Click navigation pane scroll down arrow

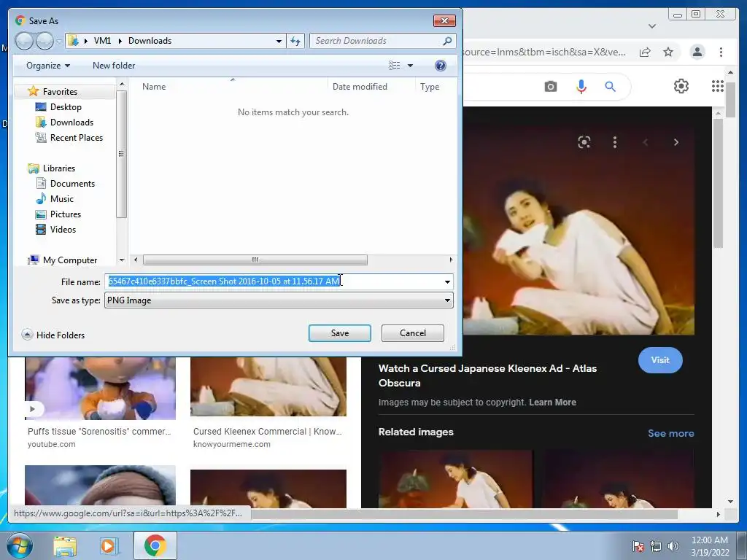point(122,260)
